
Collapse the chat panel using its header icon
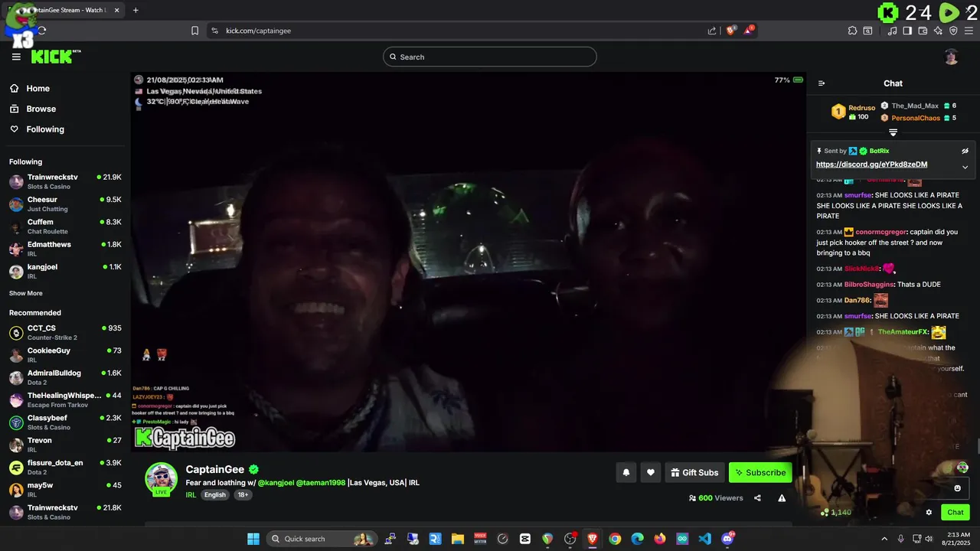(822, 83)
